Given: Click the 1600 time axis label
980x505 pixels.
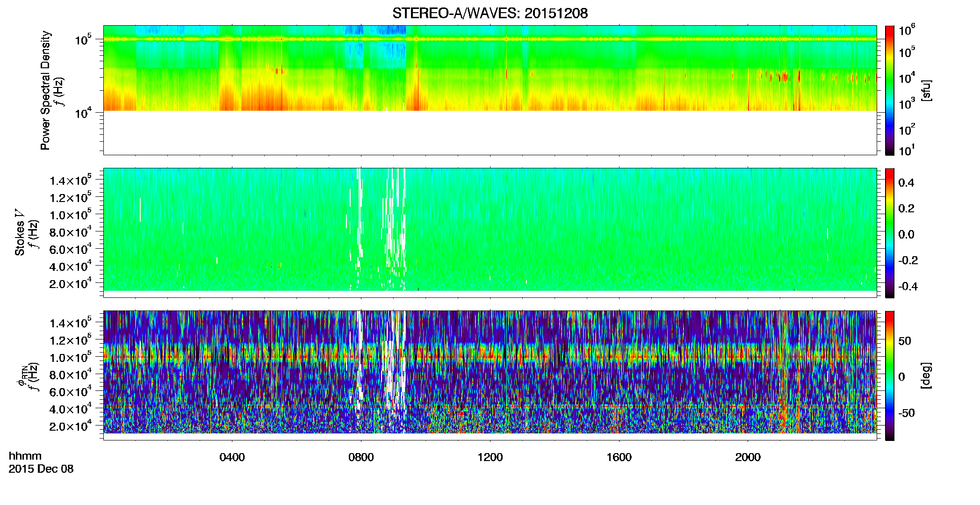Looking at the screenshot, I should [x=619, y=457].
